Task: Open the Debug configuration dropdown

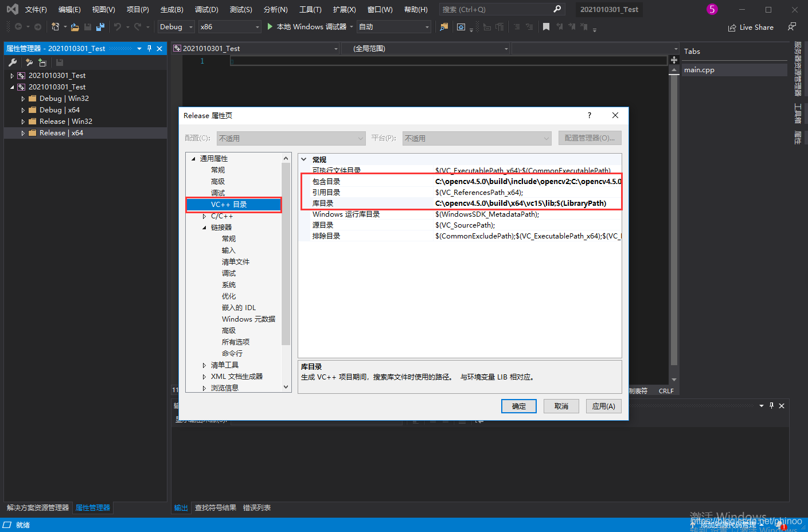Action: coord(176,27)
